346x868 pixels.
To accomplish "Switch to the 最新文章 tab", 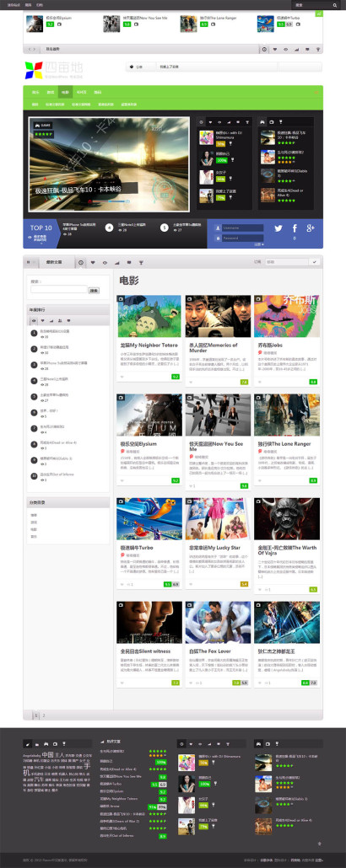I will click(x=55, y=262).
